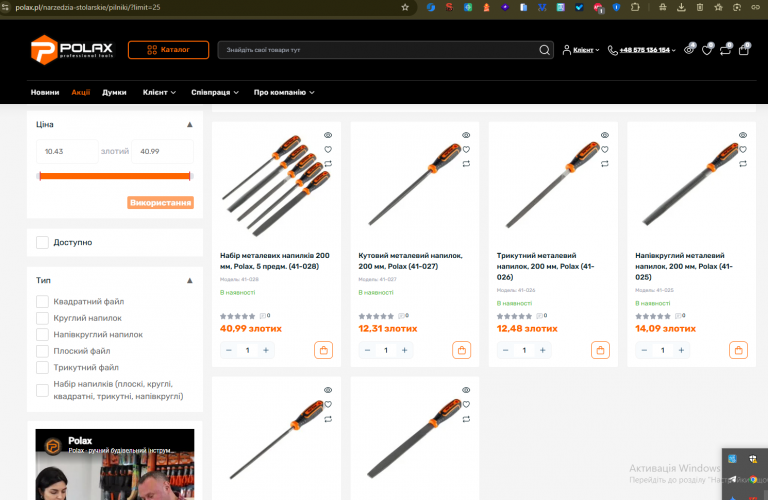This screenshot has width=768, height=500.
Task: Add 41-025 half-round file to compare
Action: 743,164
